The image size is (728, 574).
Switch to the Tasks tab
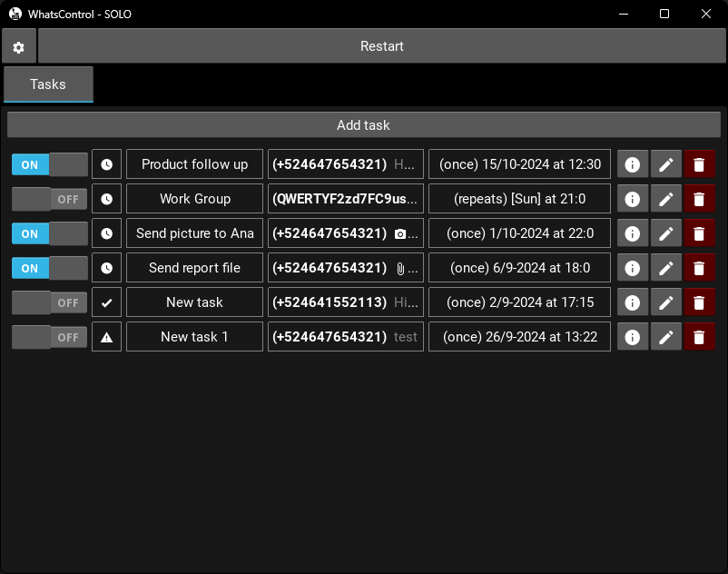click(x=48, y=84)
